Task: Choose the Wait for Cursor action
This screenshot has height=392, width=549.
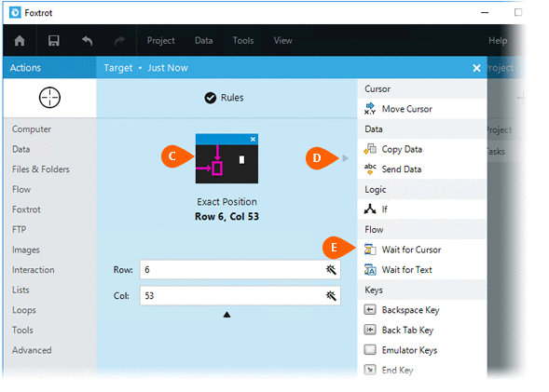Action: coord(422,250)
